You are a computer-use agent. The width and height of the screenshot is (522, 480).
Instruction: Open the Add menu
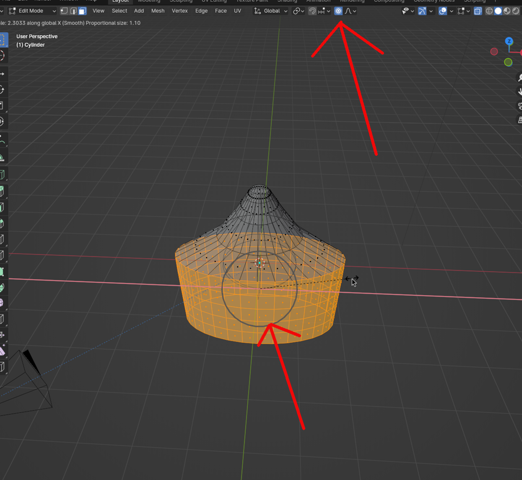(x=139, y=11)
